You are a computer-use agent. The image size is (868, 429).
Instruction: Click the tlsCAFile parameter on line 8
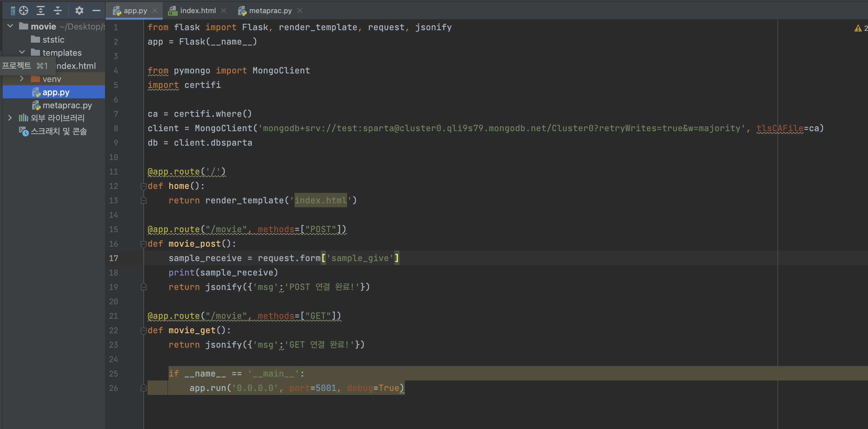pyautogui.click(x=780, y=128)
